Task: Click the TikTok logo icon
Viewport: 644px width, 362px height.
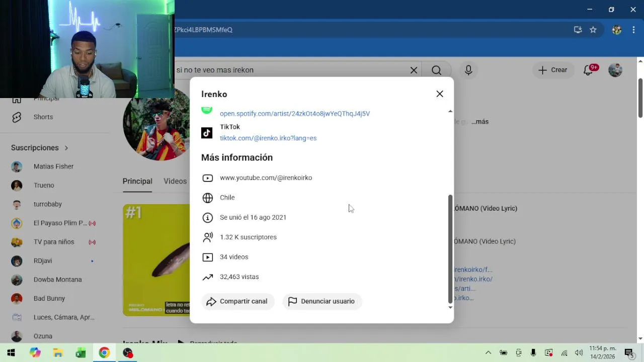Action: [207, 133]
